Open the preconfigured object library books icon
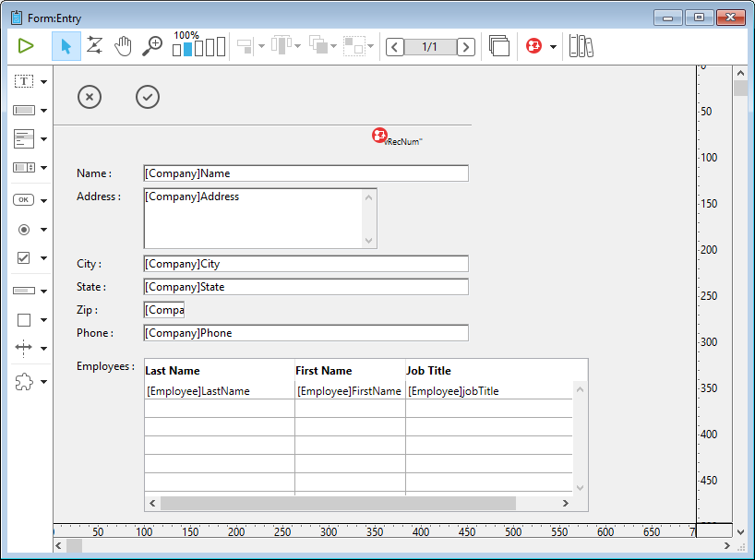The height and width of the screenshot is (560, 755). pyautogui.click(x=581, y=46)
